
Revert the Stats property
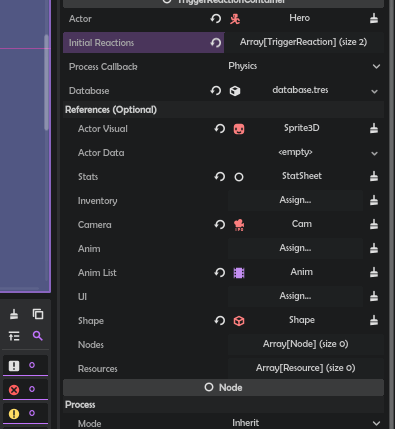(220, 177)
